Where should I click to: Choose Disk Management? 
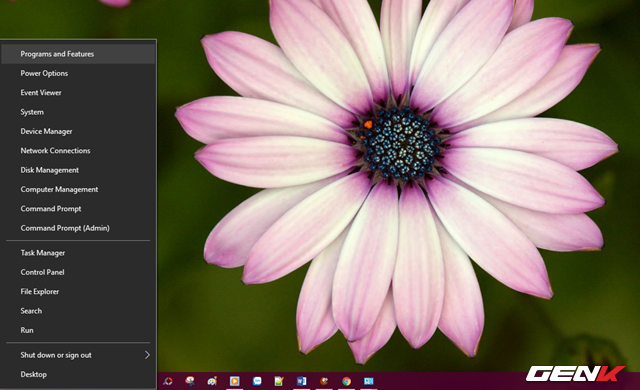tap(78, 170)
